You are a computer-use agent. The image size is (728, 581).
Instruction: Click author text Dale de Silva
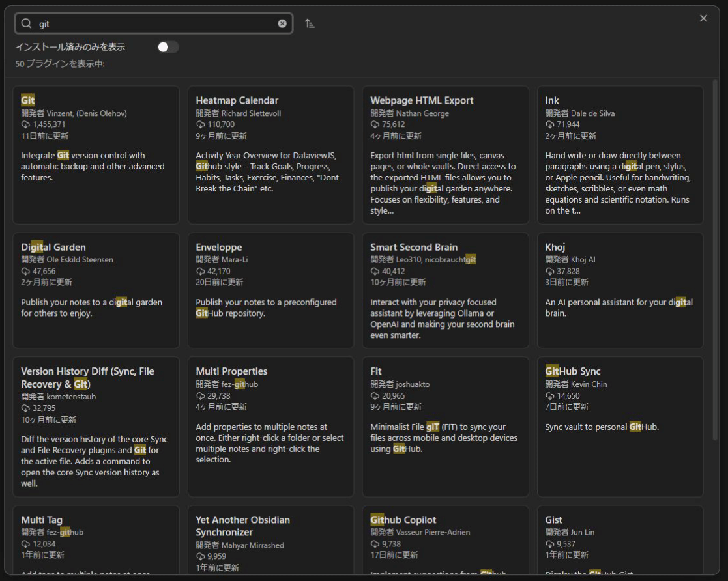click(592, 113)
